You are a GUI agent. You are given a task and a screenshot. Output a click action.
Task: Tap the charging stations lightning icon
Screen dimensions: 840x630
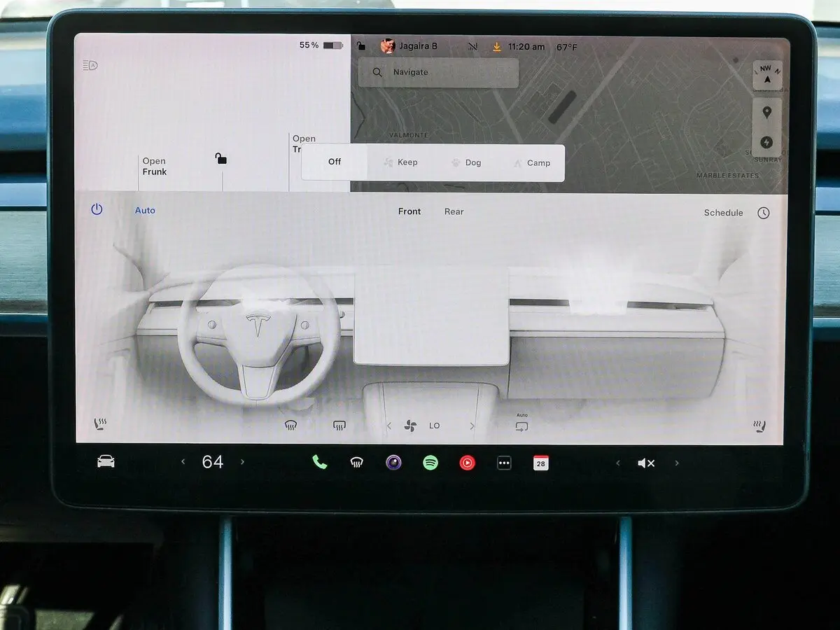click(766, 143)
